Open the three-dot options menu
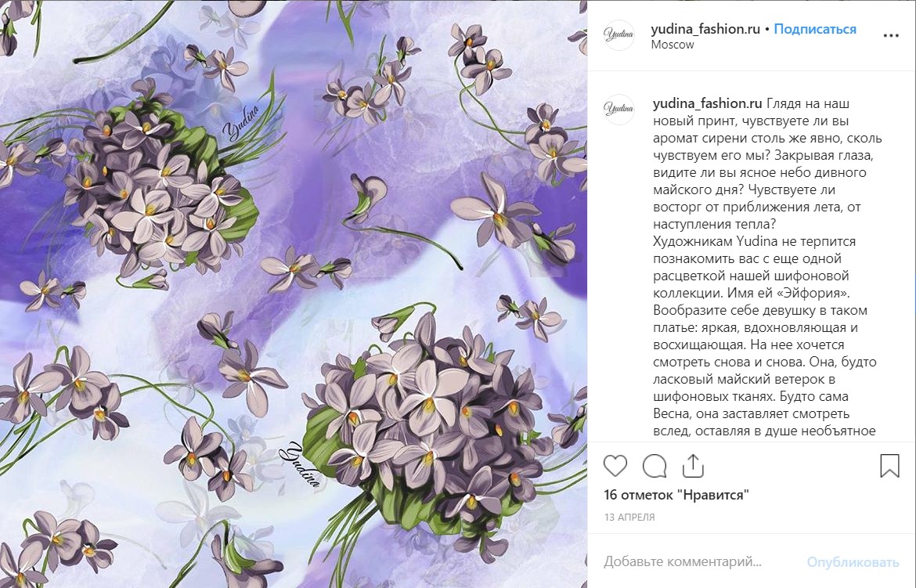Screen dimensions: 916x588 pos(891,36)
